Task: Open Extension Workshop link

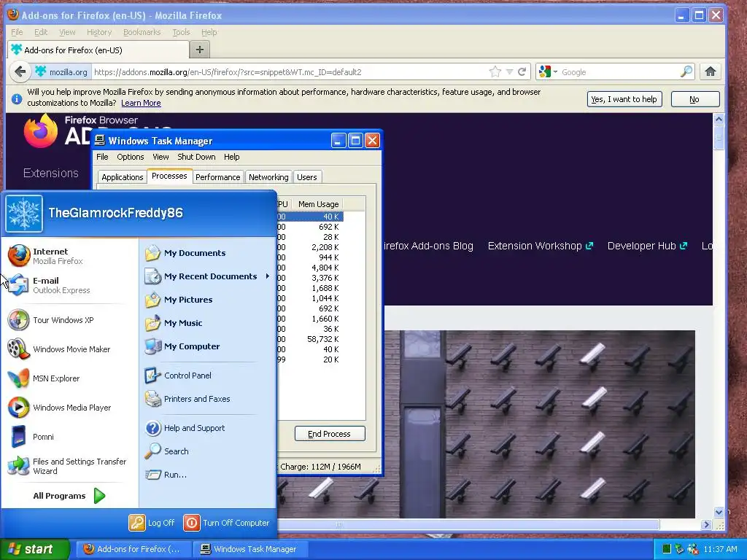Action: 541,246
